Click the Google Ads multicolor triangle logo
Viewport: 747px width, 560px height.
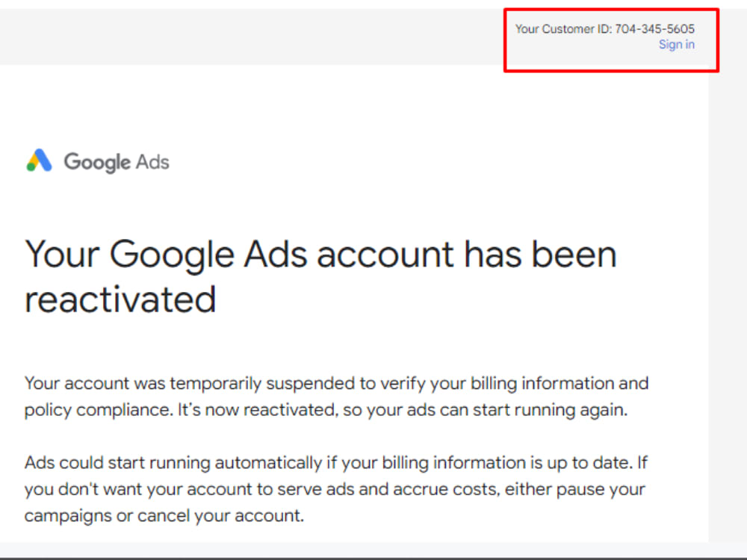pos(39,160)
